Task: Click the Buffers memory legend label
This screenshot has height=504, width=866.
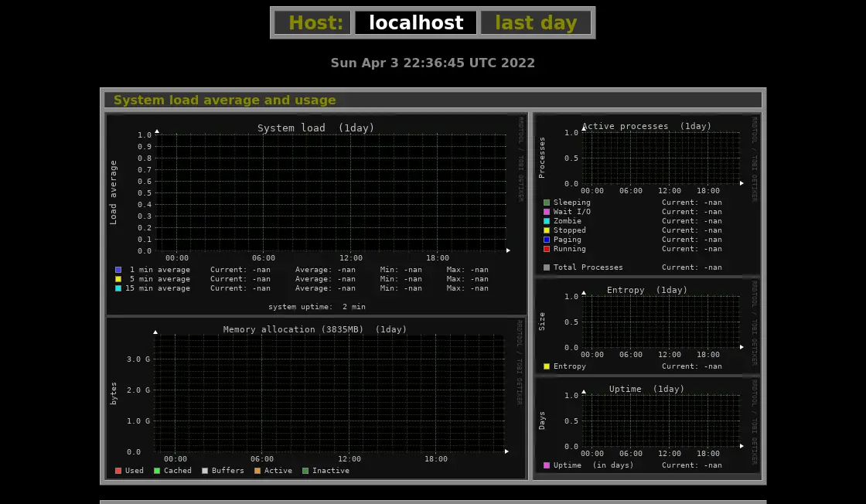Action: (227, 471)
